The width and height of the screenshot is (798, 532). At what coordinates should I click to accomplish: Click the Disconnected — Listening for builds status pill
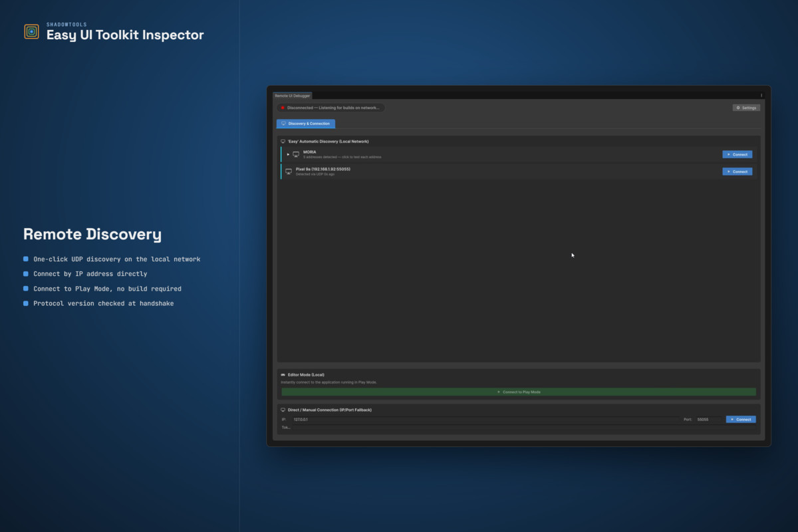331,108
